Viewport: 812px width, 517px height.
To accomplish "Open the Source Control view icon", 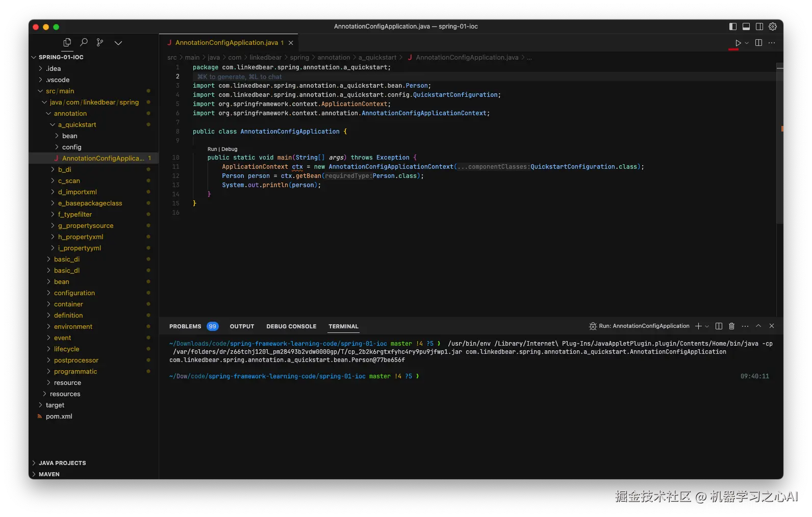I will [100, 42].
